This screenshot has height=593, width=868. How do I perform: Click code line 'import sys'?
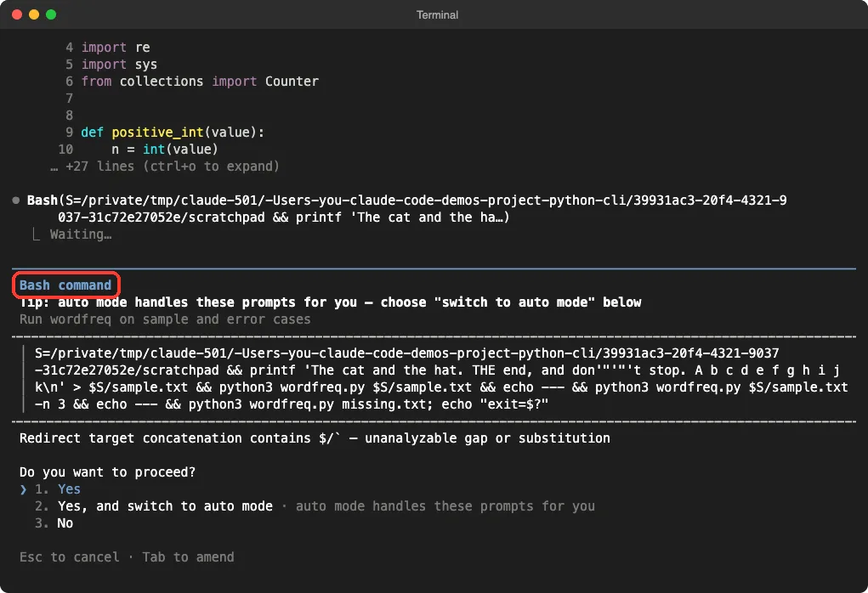(119, 65)
